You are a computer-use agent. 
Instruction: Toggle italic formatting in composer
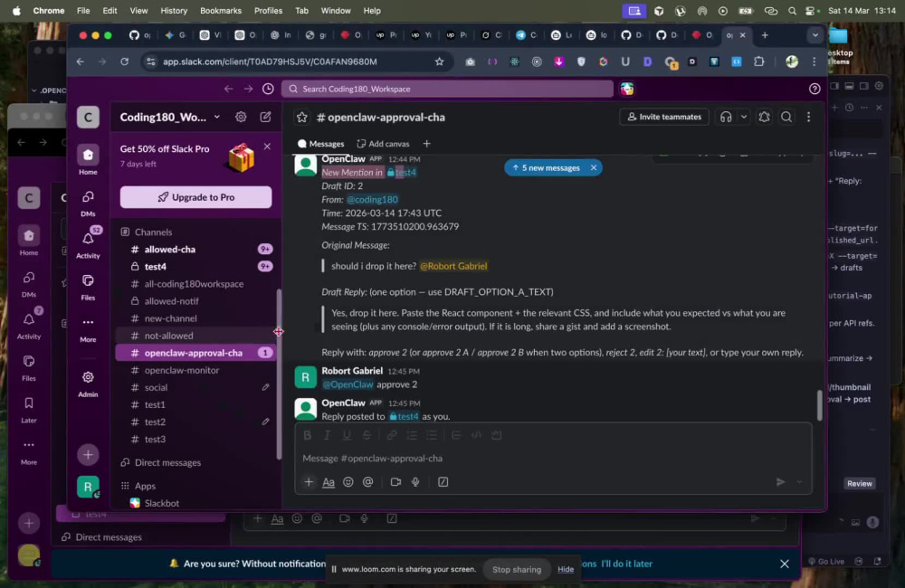[x=328, y=435]
